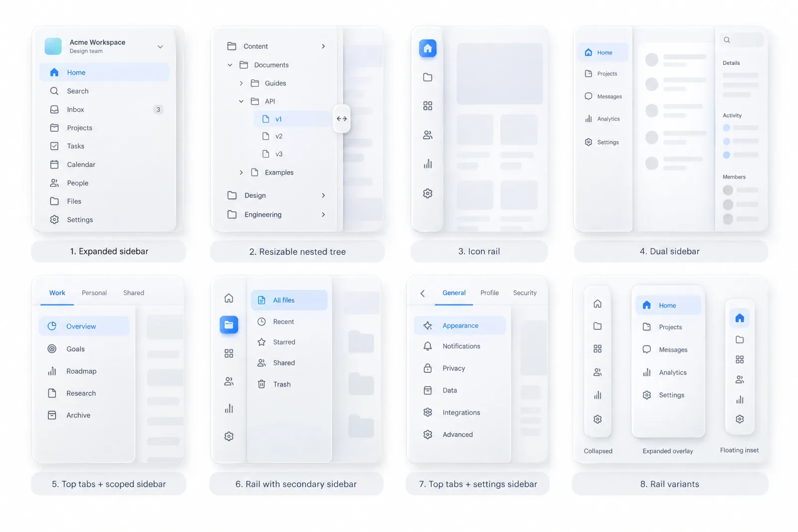
Task: Expand the Examples item in the tree
Action: (241, 173)
